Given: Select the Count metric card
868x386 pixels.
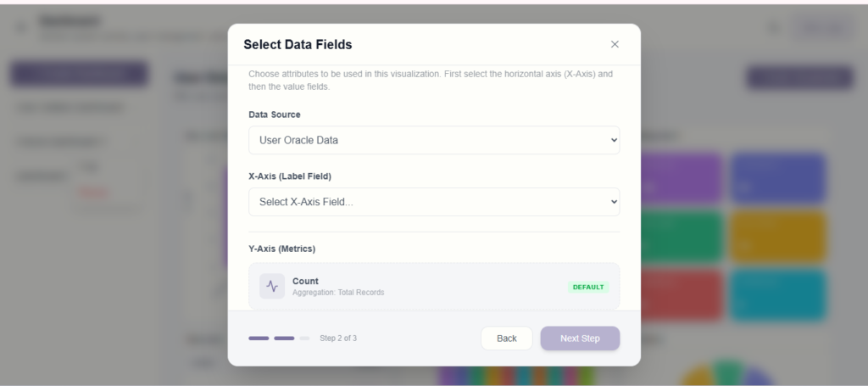Looking at the screenshot, I should pyautogui.click(x=434, y=286).
